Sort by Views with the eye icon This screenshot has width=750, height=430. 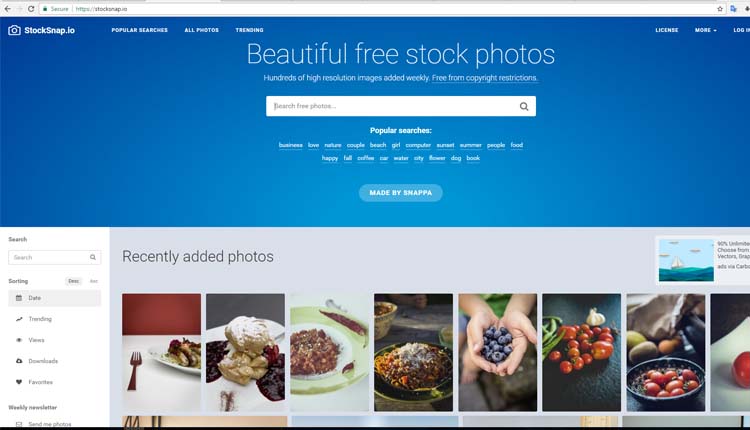point(19,340)
